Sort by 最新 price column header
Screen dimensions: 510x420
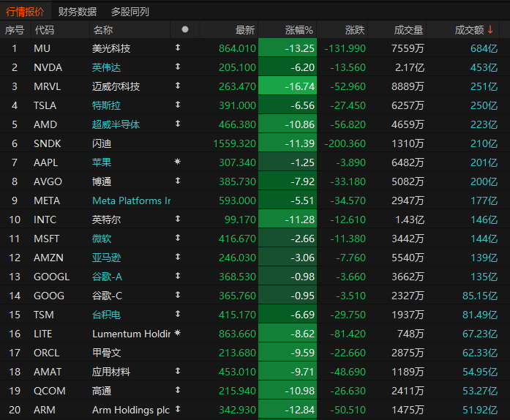(245, 30)
